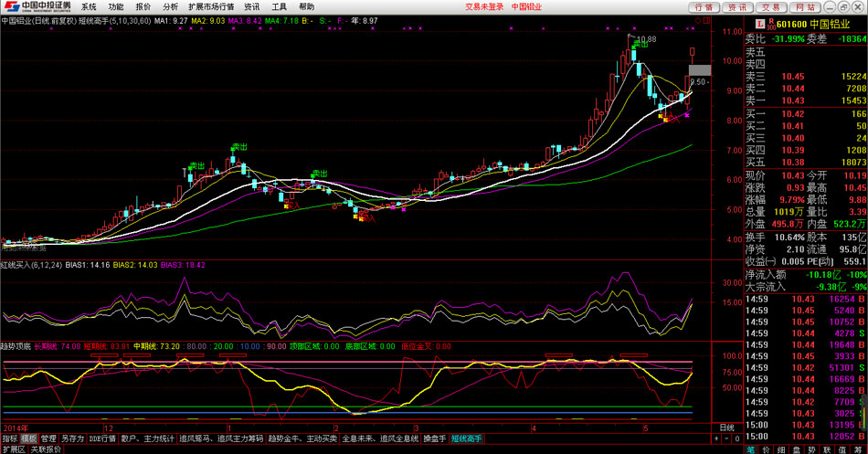
Task: Open the 功能 menu
Action: pyautogui.click(x=116, y=6)
